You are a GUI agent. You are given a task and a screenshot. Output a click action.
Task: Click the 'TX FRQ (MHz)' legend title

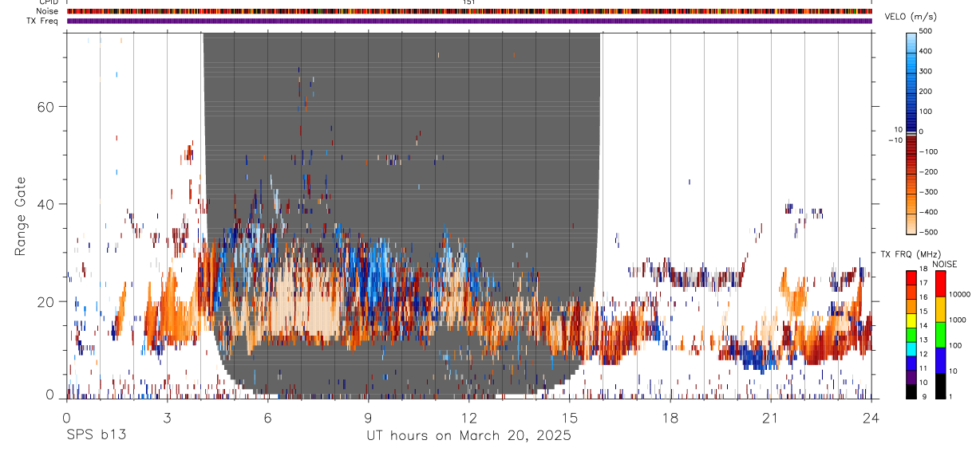click(x=911, y=254)
